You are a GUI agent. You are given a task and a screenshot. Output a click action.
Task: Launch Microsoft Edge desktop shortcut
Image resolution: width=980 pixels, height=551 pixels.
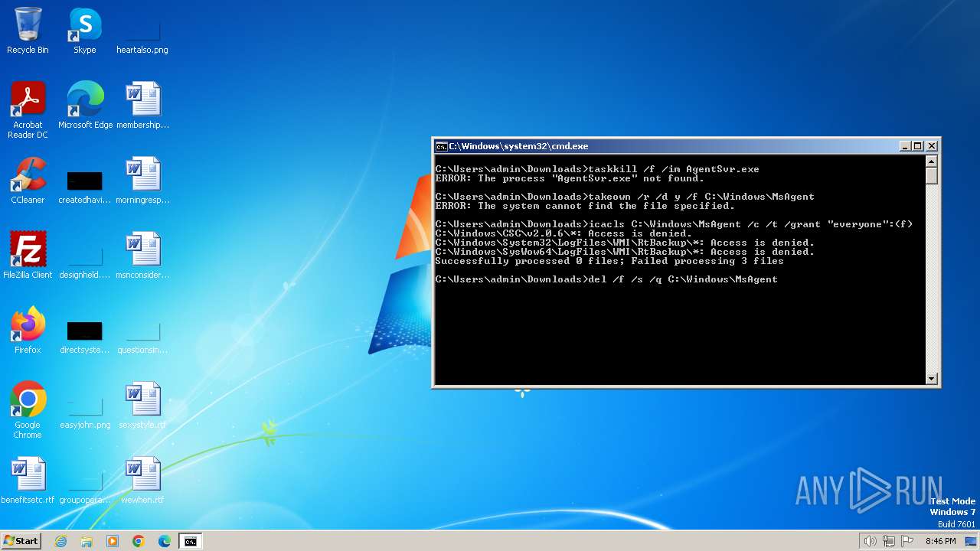click(85, 105)
